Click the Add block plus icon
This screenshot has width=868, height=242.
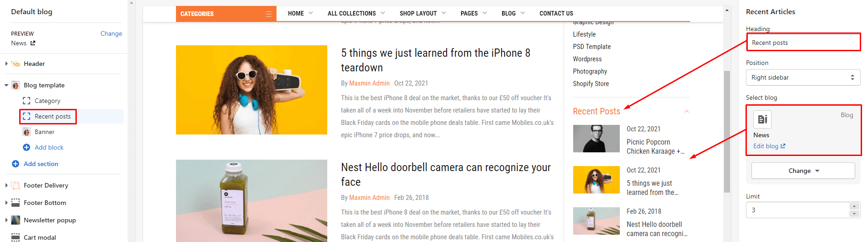pyautogui.click(x=27, y=147)
